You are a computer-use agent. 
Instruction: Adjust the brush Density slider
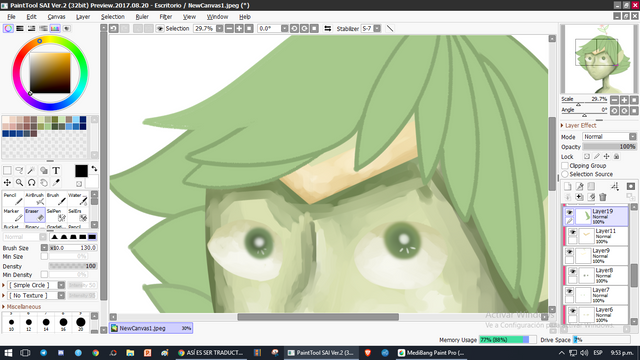point(73,266)
